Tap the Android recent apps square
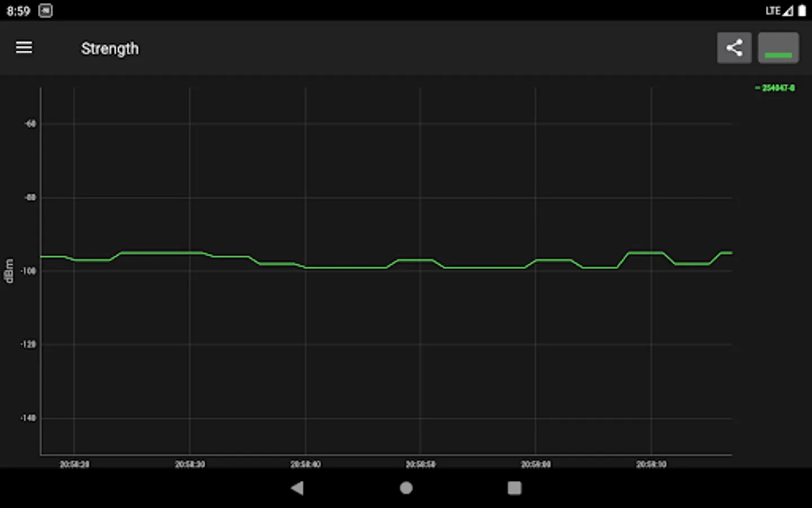Screen dimensions: 812x508 tap(514, 488)
